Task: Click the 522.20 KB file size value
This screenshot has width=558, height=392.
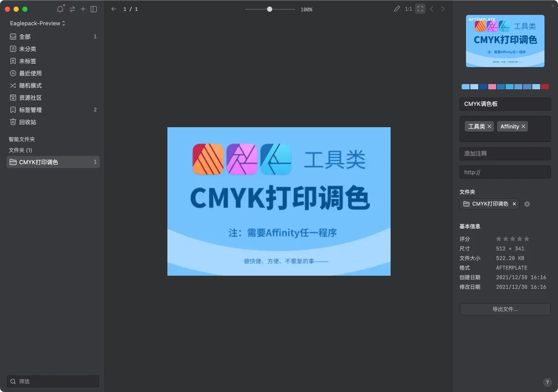Action: (510, 258)
